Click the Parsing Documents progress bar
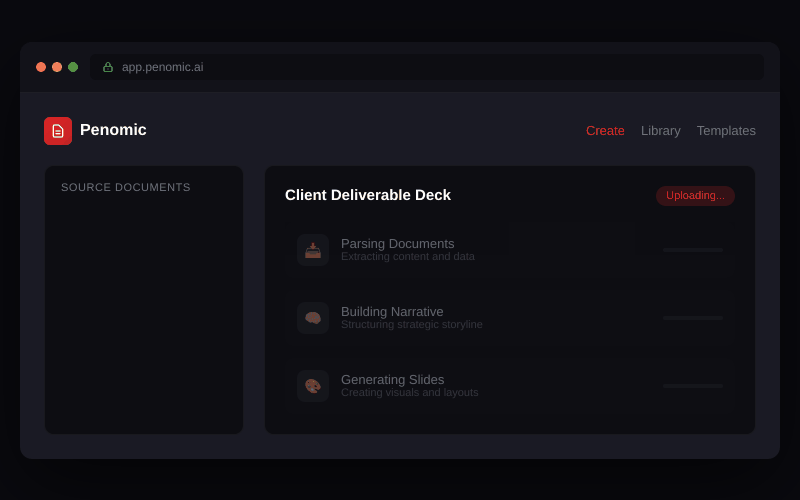Screen dimensions: 800x500 pyautogui.click(x=692, y=250)
